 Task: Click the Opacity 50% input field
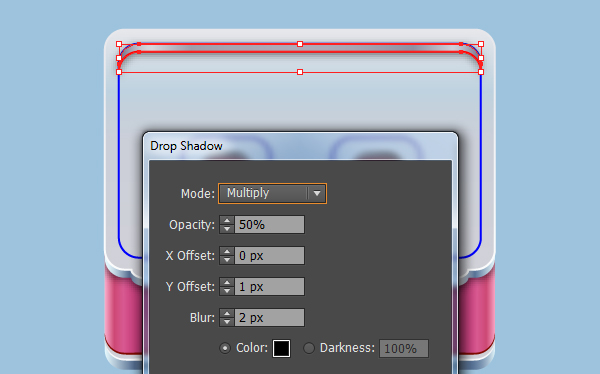pos(269,225)
